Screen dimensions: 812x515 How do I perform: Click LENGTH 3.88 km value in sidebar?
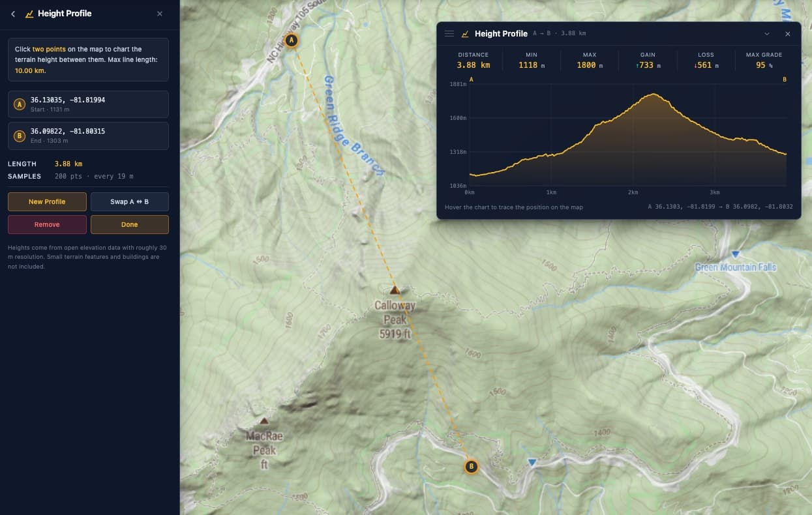[x=68, y=164]
